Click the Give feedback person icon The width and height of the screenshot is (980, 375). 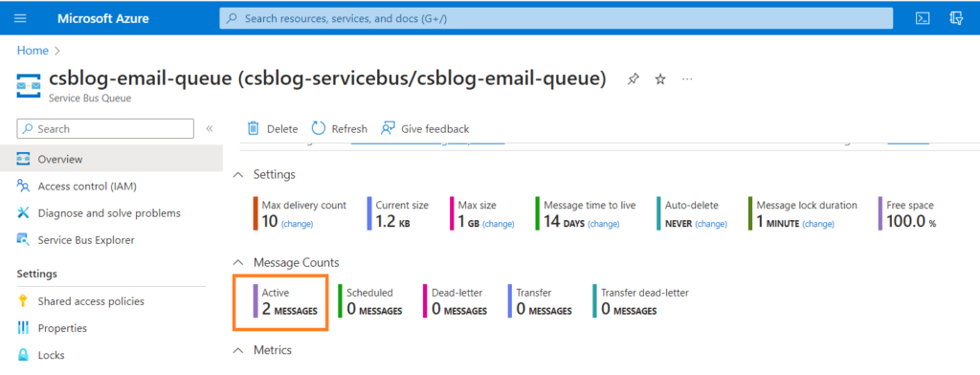click(389, 128)
